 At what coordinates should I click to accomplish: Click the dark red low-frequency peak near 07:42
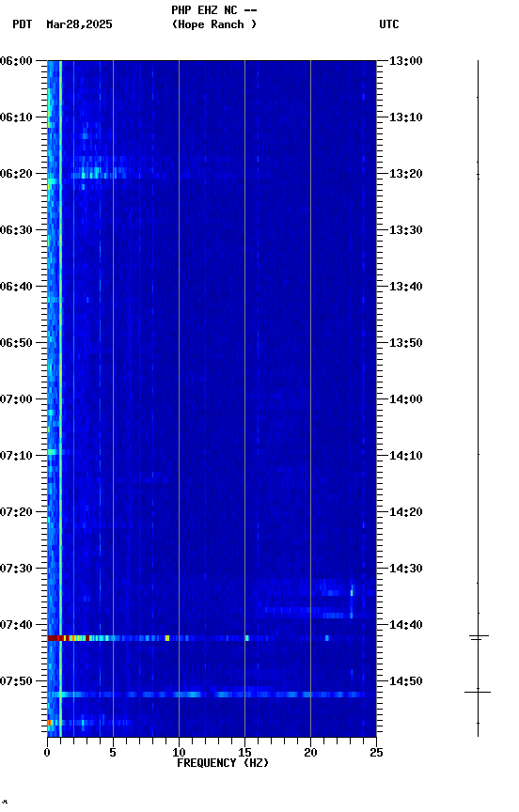click(x=55, y=638)
